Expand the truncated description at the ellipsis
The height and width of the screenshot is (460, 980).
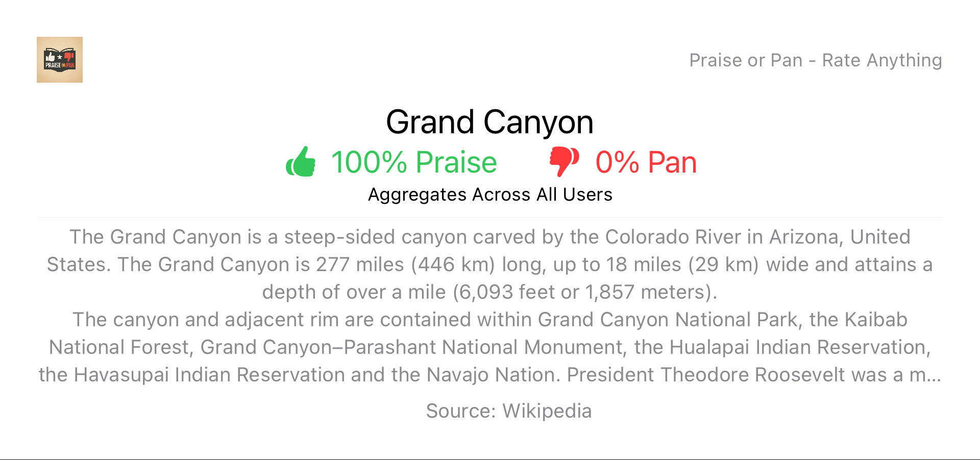point(933,375)
